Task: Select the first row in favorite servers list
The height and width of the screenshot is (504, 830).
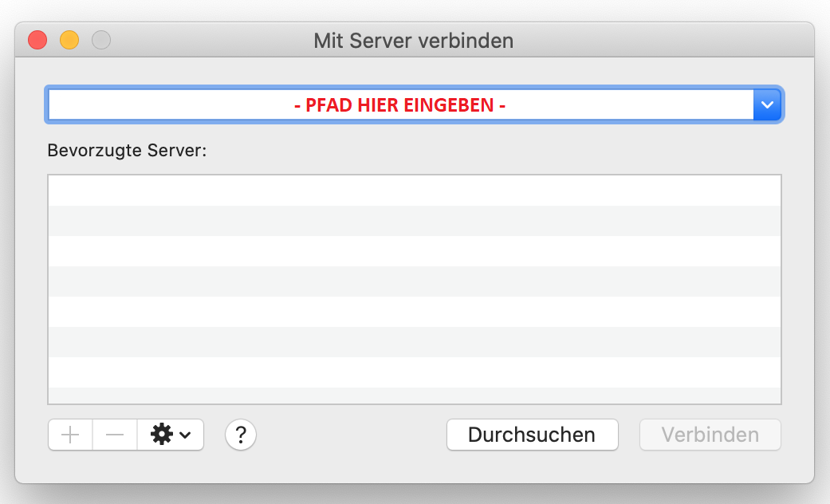Action: point(415,191)
